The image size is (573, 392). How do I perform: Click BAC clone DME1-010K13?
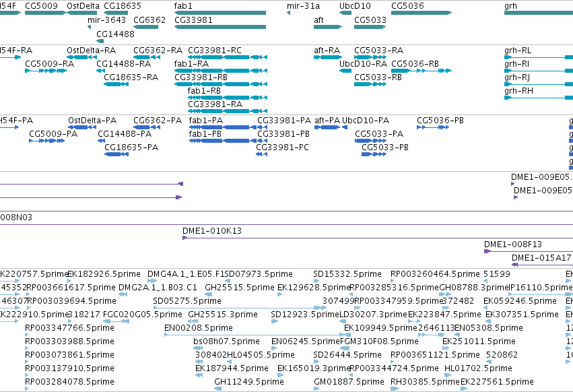tap(378, 238)
